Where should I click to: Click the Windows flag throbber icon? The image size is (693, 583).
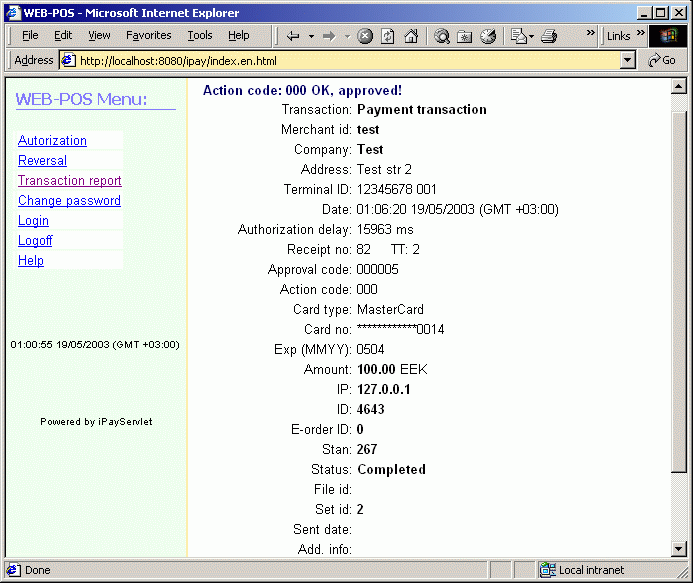[x=668, y=36]
